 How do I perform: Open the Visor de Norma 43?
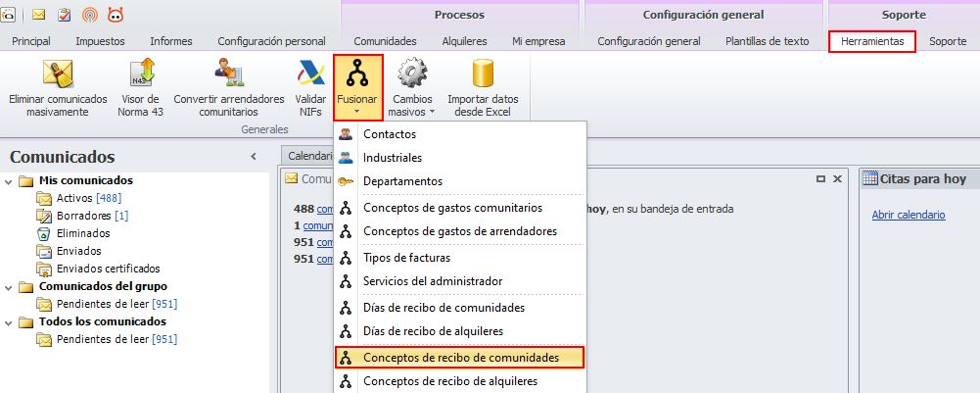pos(141,88)
